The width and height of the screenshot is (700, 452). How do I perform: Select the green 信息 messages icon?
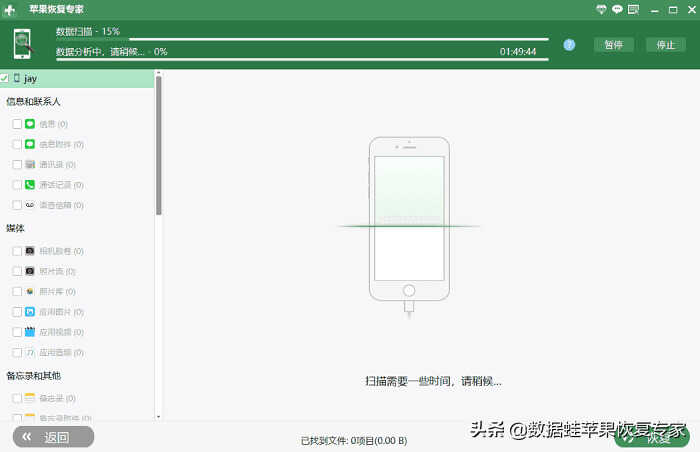(x=30, y=124)
